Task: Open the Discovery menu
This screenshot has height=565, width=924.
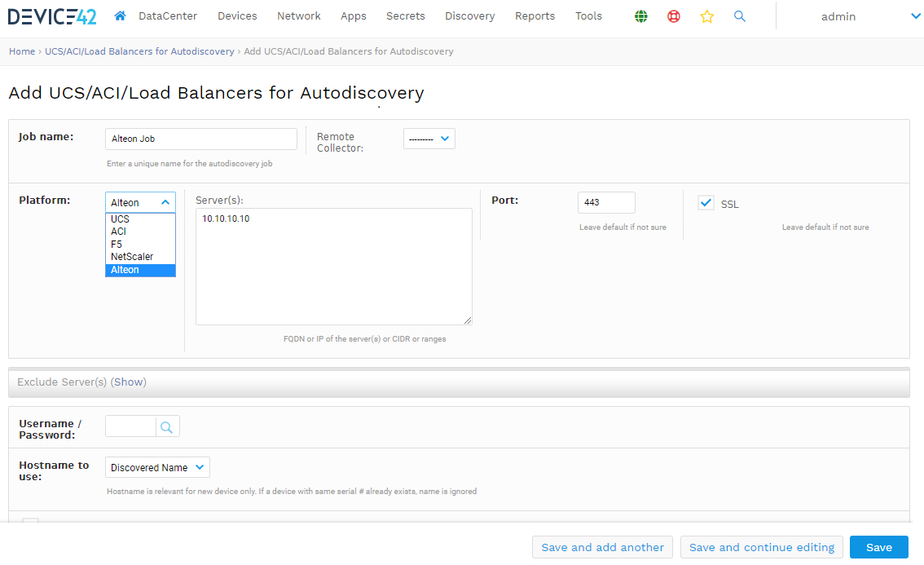Action: coord(469,15)
